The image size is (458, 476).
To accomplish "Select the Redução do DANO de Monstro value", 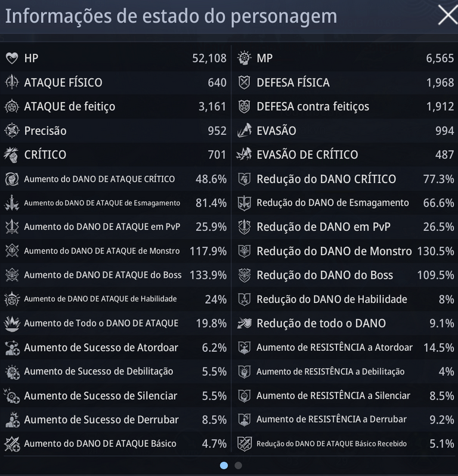I will 435,251.
